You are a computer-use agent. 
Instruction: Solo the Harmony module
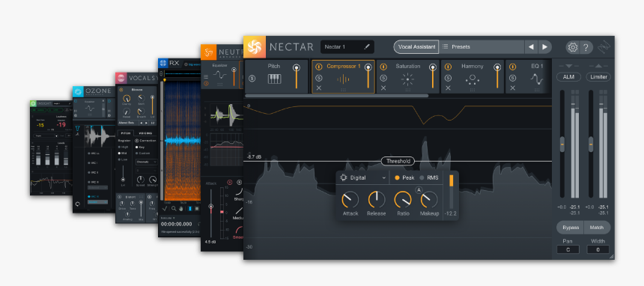click(448, 78)
